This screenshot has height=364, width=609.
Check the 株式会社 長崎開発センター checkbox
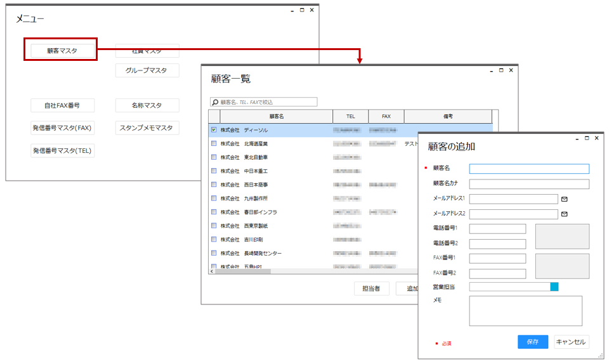pyautogui.click(x=214, y=252)
